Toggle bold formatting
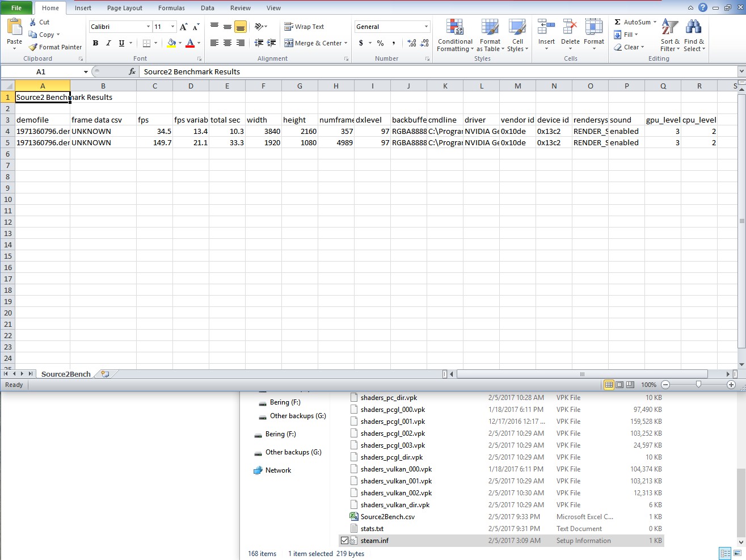 point(95,43)
